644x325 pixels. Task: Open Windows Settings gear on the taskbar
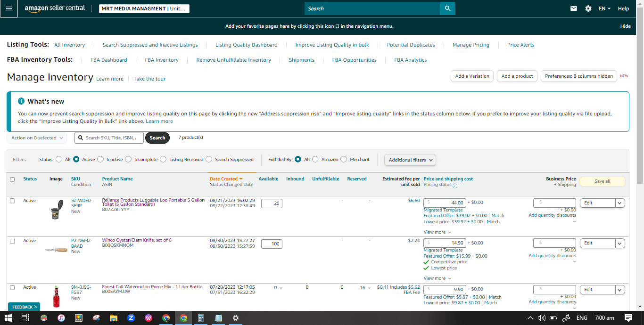coord(236,318)
